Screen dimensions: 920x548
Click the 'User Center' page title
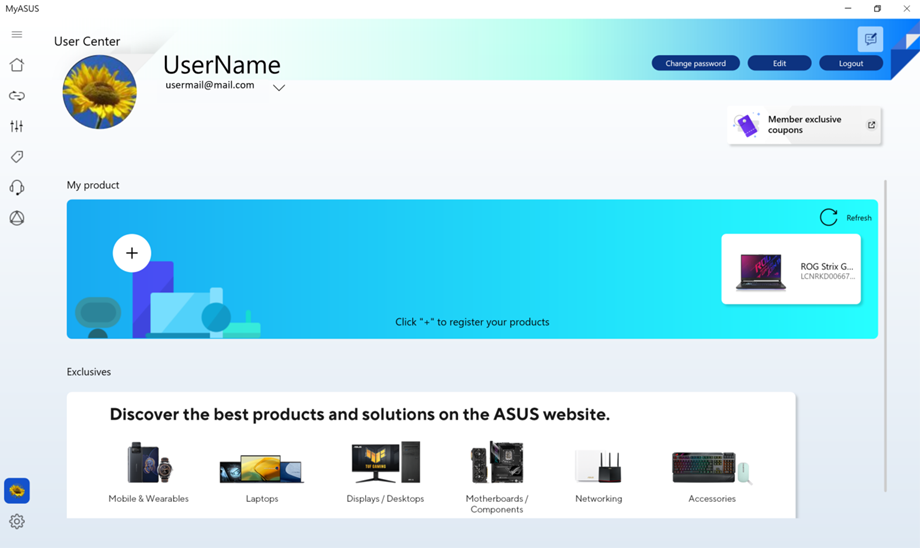pyautogui.click(x=87, y=41)
